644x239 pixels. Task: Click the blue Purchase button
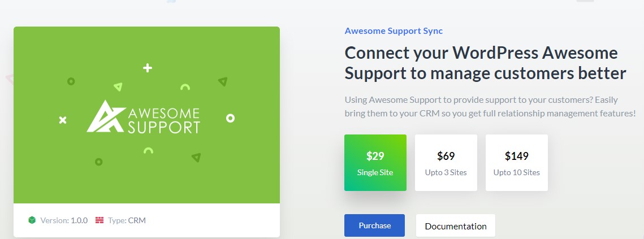pos(374,225)
